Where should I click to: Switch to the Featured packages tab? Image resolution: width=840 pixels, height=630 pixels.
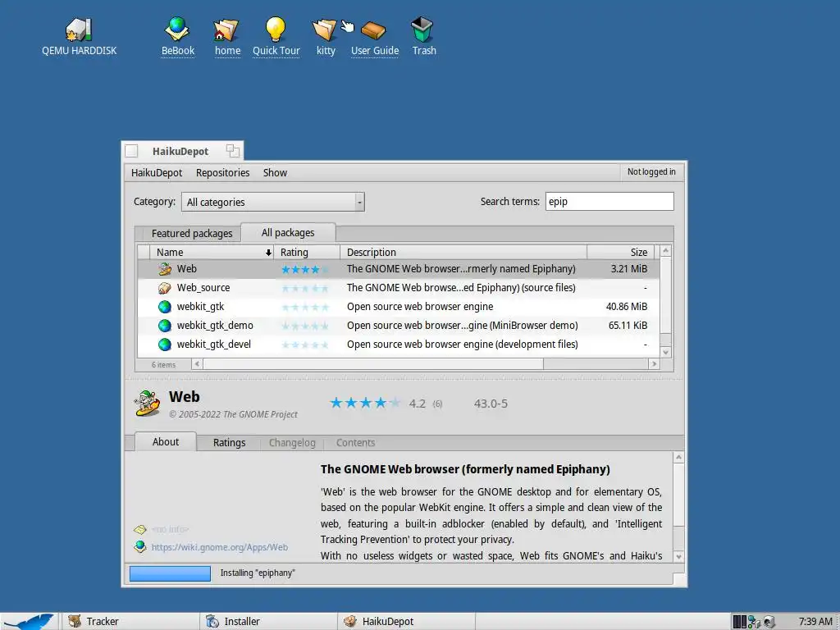click(192, 234)
